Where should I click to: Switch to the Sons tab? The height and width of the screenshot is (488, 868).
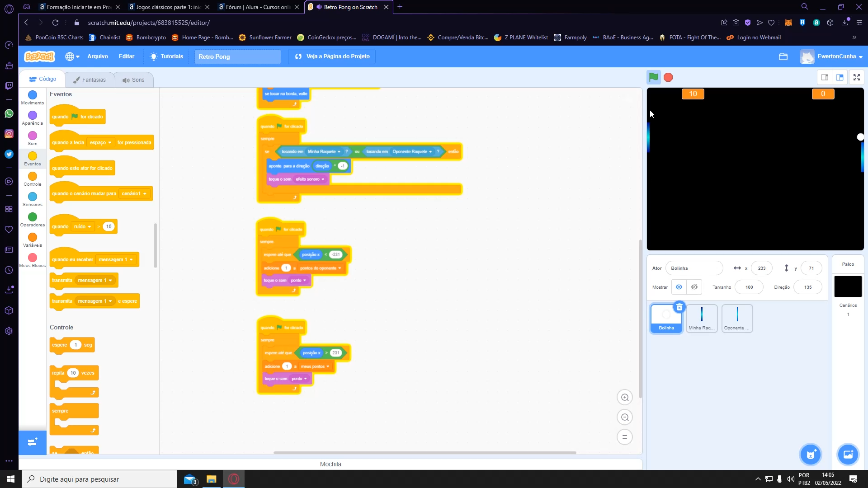pyautogui.click(x=133, y=80)
